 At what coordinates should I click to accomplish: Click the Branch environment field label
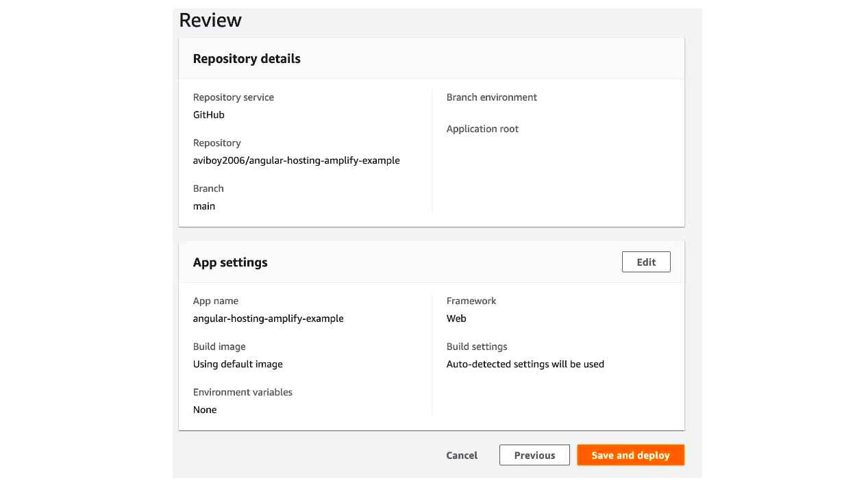(x=491, y=97)
